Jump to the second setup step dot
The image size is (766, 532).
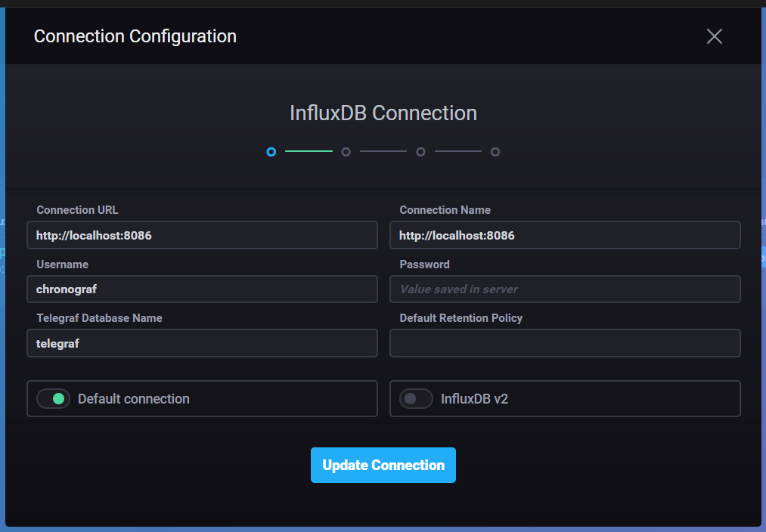click(346, 151)
